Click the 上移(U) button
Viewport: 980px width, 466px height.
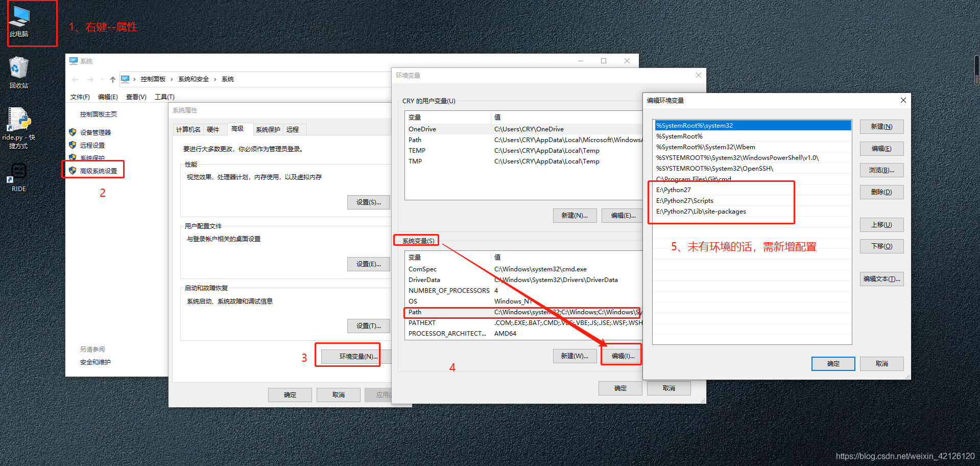(x=881, y=224)
